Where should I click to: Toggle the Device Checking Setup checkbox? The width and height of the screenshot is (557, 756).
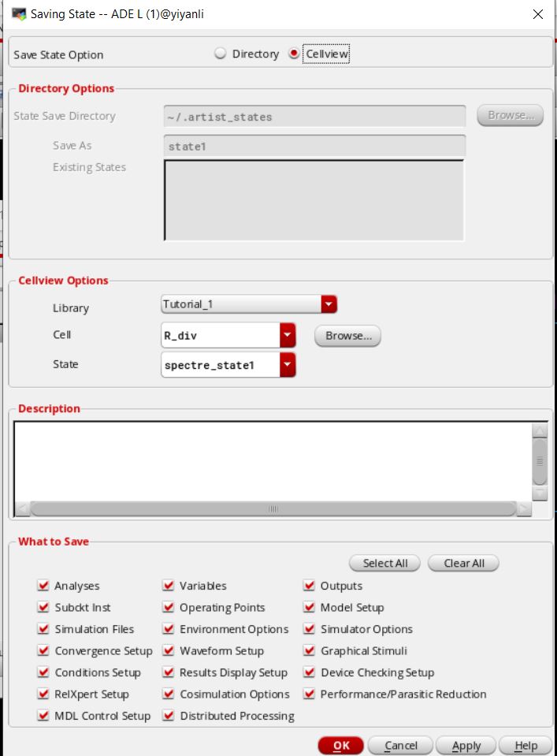[309, 672]
